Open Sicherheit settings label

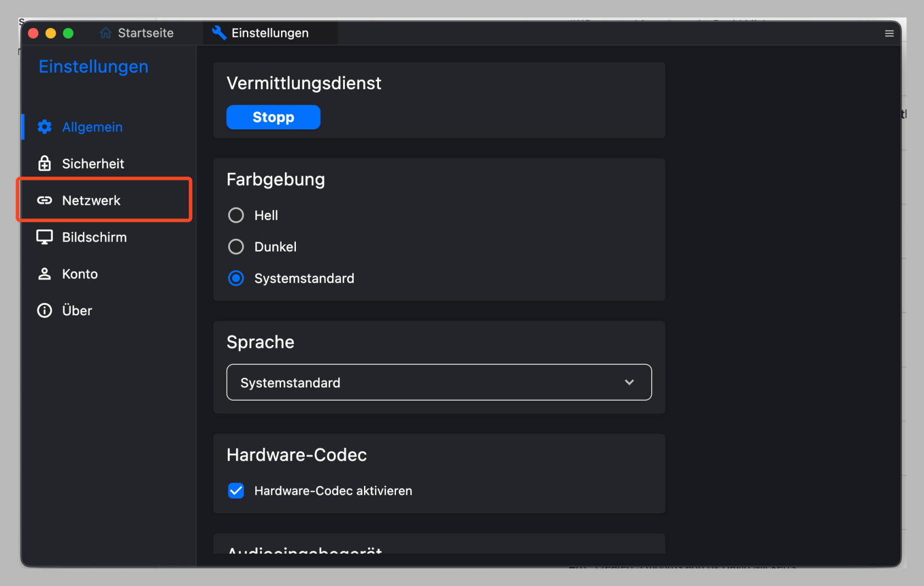pos(93,163)
